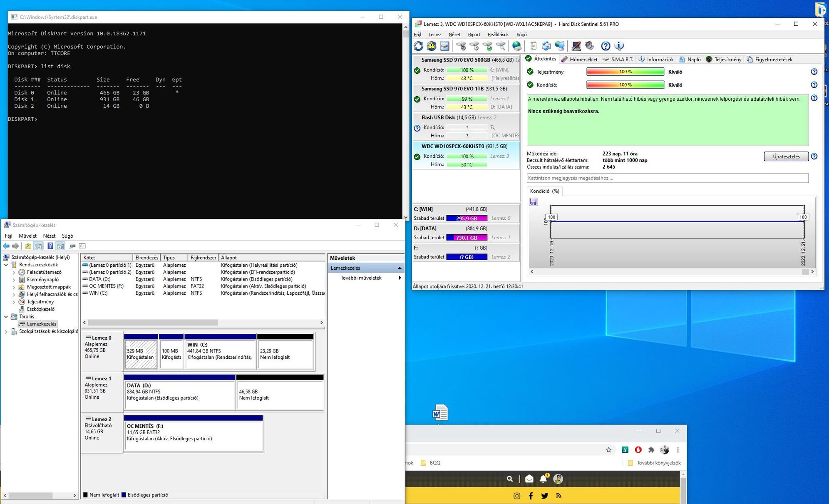Open the report document icon in Sentinel toolbar
829x504 pixels.
click(533, 46)
